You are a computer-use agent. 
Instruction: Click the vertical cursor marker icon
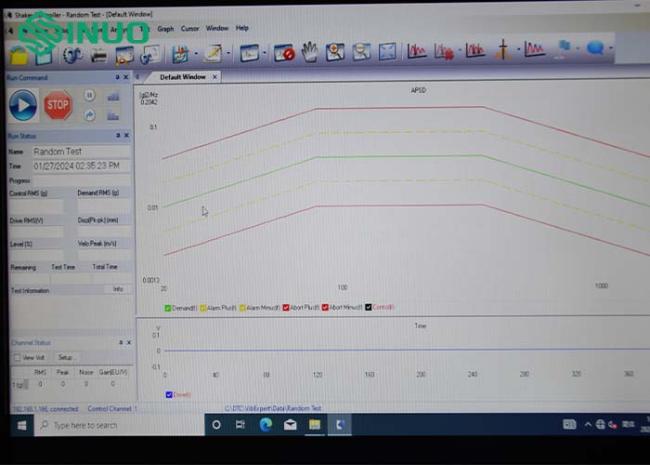pyautogui.click(x=506, y=50)
